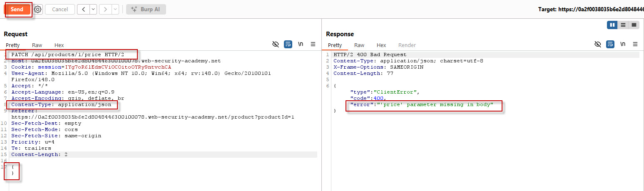Image resolution: width=644 pixels, height=191 pixels.
Task: Toggle \n newline display in Request panel
Action: [x=301, y=44]
